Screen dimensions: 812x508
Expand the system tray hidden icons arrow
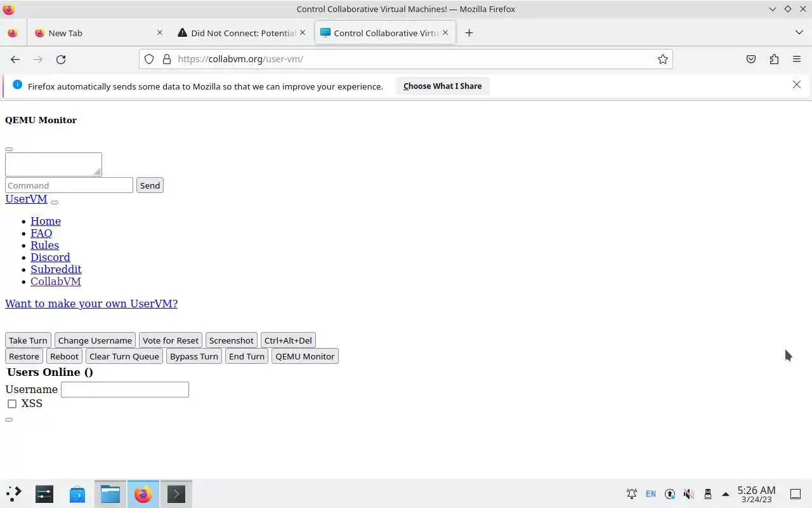click(726, 494)
